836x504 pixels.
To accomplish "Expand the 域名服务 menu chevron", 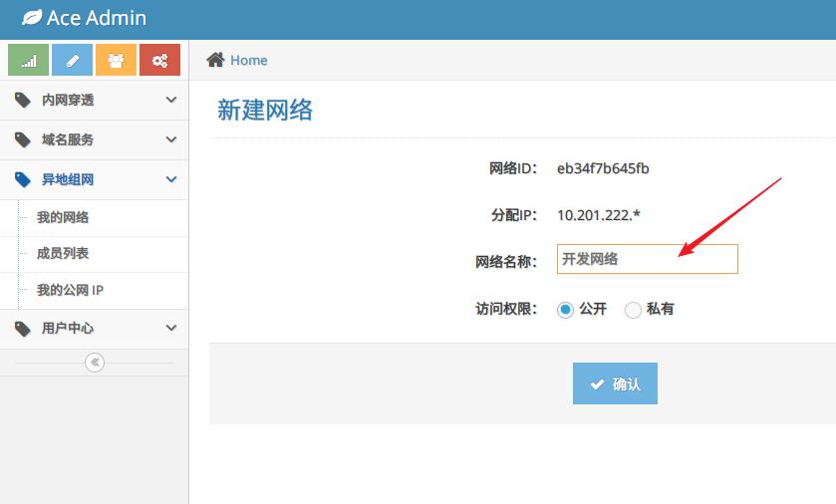I will click(171, 139).
